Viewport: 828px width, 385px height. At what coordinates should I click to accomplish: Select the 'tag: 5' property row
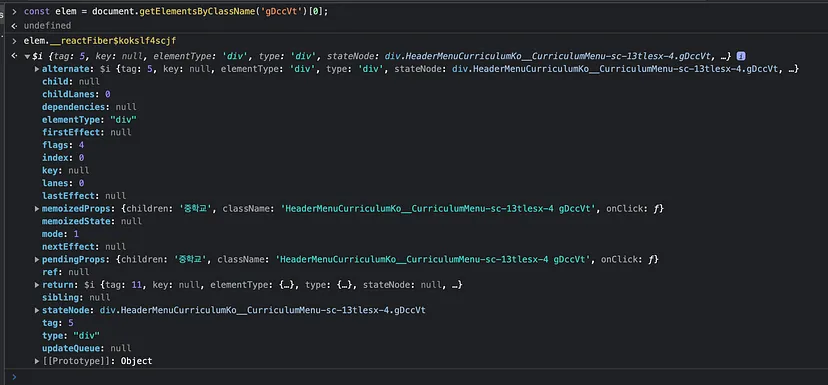tap(58, 323)
